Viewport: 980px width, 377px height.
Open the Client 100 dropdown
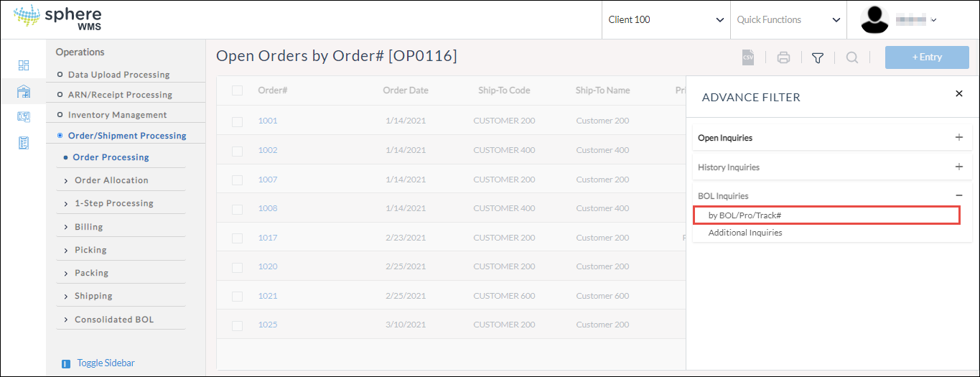click(666, 20)
